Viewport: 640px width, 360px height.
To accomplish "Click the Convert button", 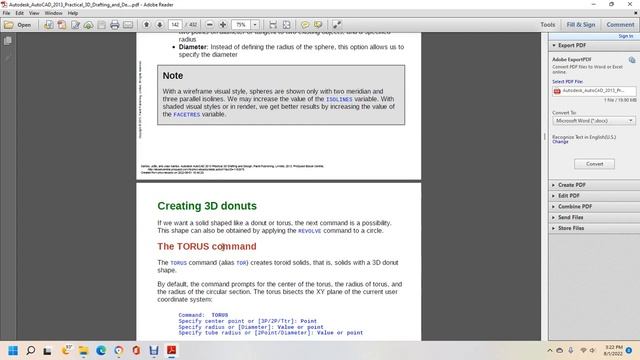I will click(x=594, y=164).
